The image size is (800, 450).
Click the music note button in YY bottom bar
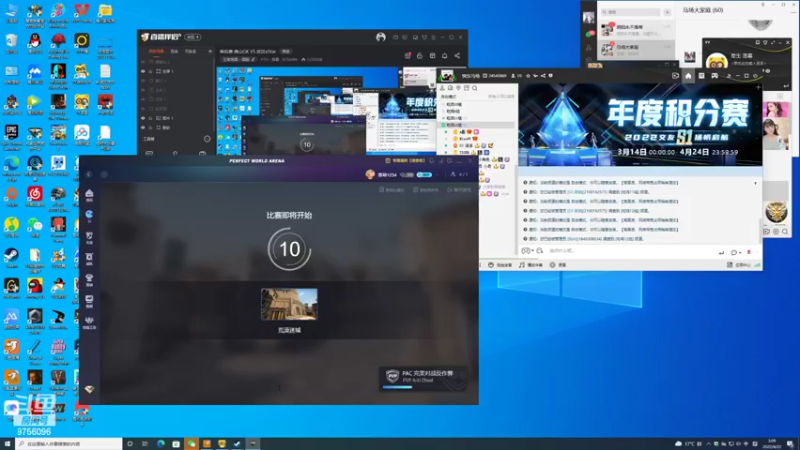coord(531,265)
